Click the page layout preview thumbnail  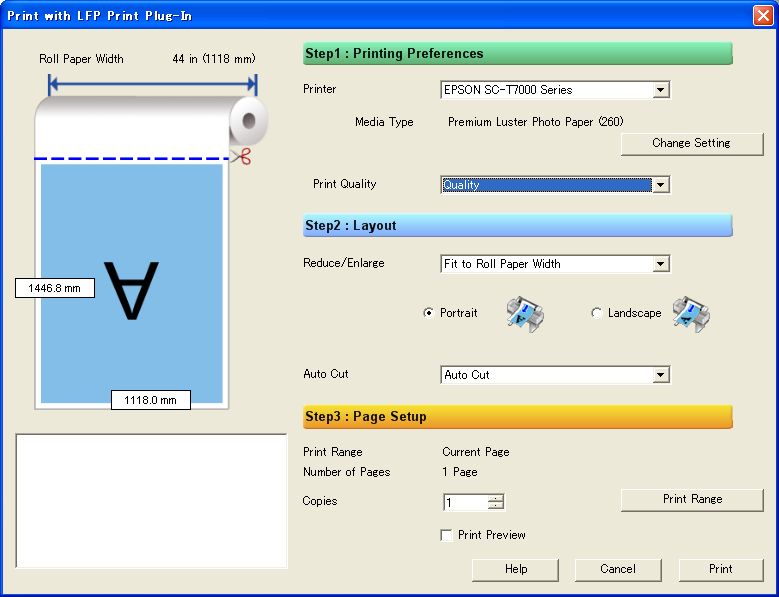132,284
